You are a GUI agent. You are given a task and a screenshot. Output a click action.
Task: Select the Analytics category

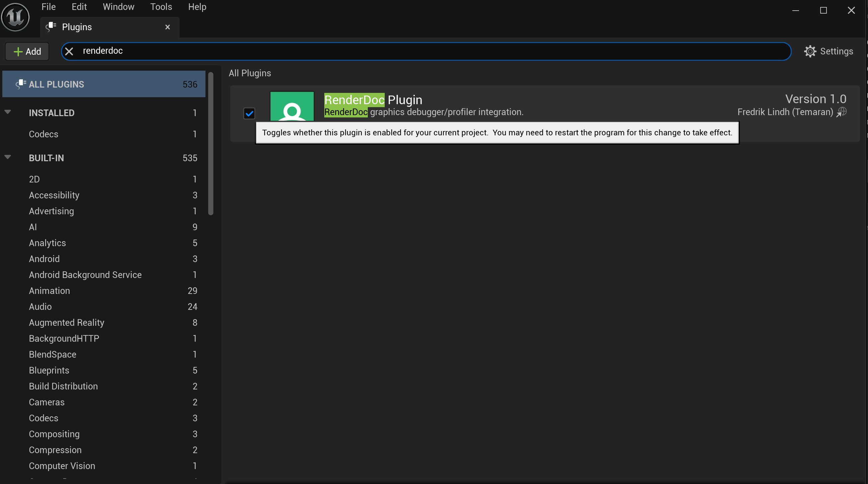click(x=104, y=242)
